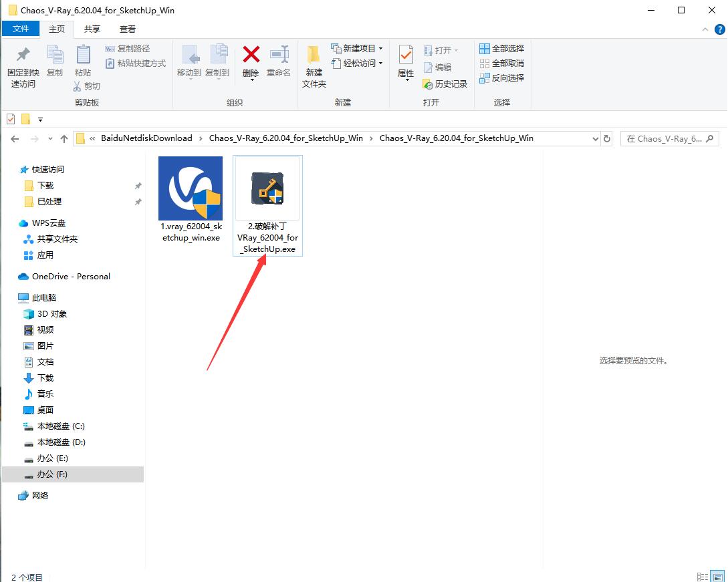Open 本地磁盘 (C:) drive

tap(54, 426)
